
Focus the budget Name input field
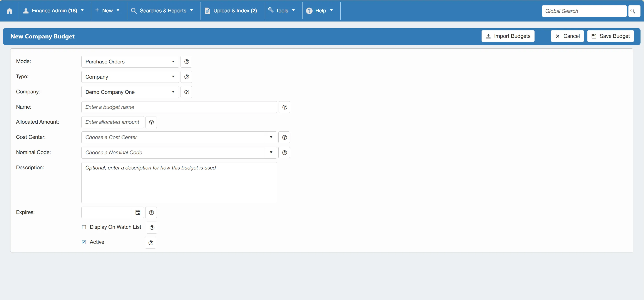click(x=179, y=107)
